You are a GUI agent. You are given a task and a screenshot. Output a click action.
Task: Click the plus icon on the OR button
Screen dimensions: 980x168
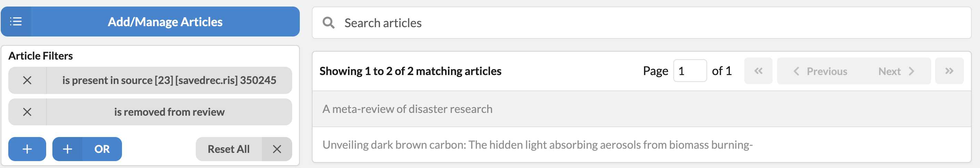[x=67, y=149]
